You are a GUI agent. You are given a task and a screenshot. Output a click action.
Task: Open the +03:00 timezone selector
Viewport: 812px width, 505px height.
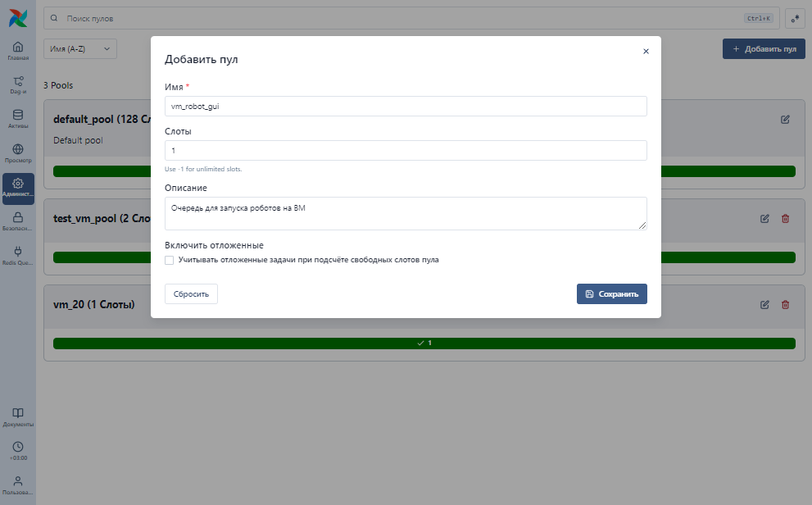[18, 451]
